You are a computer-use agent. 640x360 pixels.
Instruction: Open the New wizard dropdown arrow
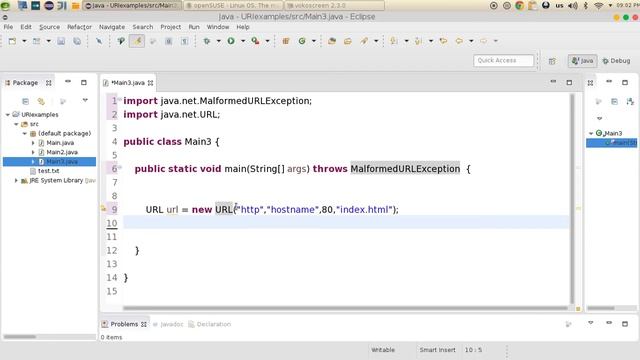pos(24,41)
